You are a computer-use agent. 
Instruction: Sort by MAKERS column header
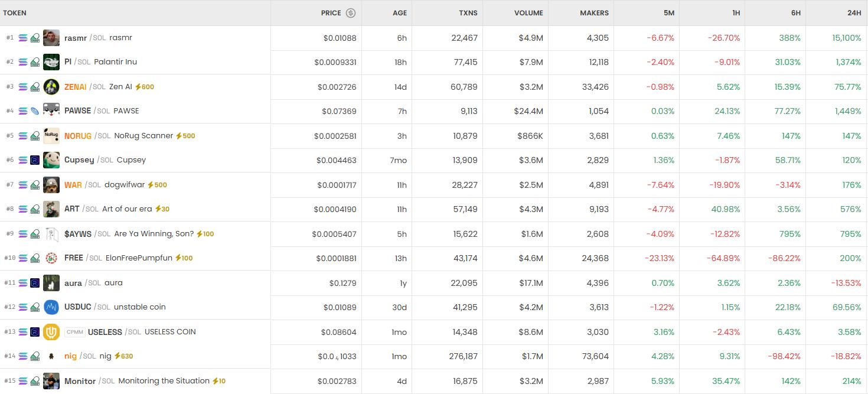(594, 13)
